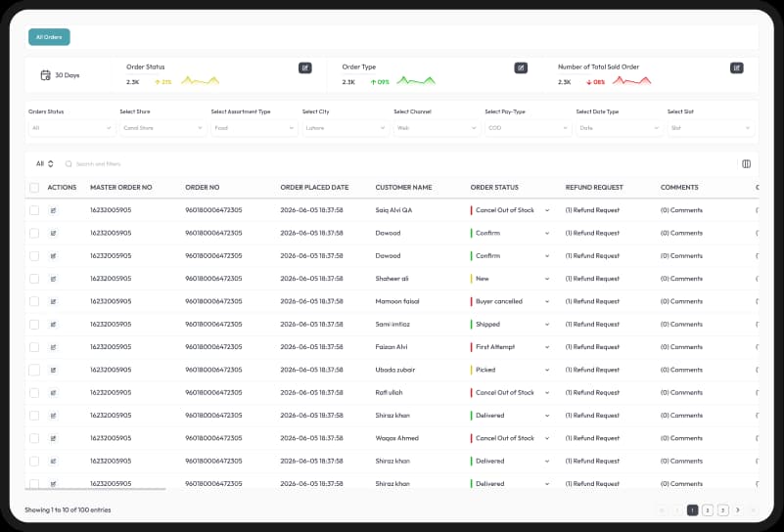Image resolution: width=784 pixels, height=532 pixels.
Task: Edit the Sami imtiaz order row
Action: 53,325
